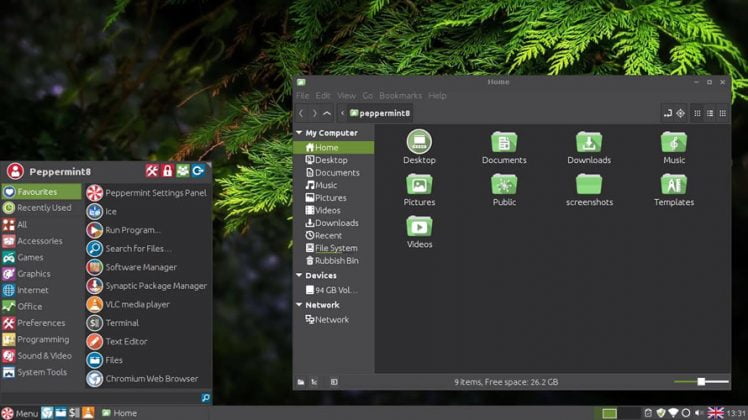Screen dimensions: 748x420
Task: Switch to compact view
Action: coord(723,113)
